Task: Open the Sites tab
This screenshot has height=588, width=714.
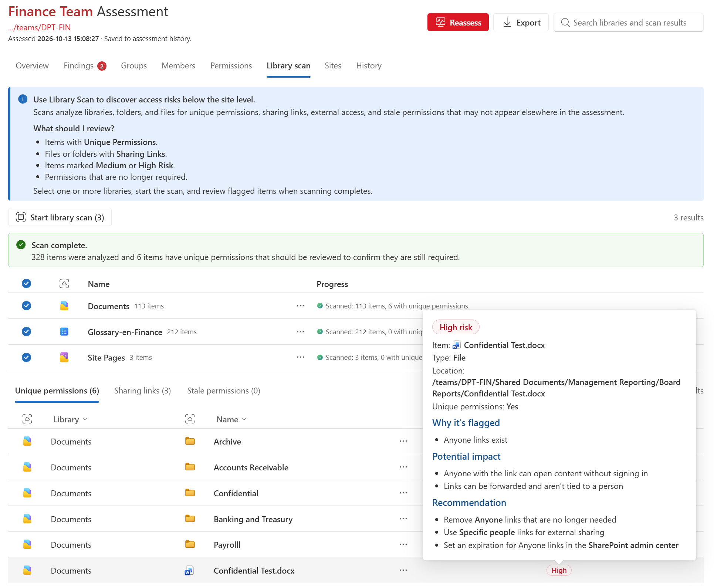Action: click(333, 66)
